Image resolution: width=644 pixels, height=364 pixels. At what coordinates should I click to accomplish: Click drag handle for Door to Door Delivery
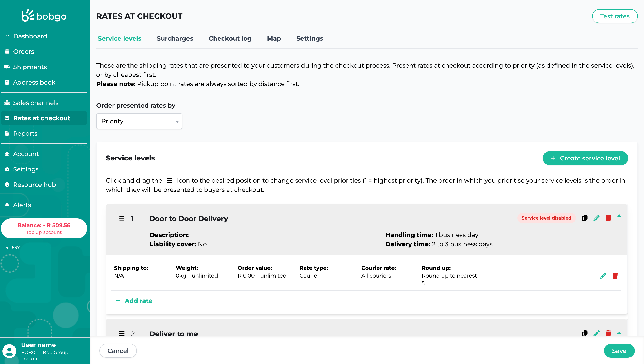point(122,218)
